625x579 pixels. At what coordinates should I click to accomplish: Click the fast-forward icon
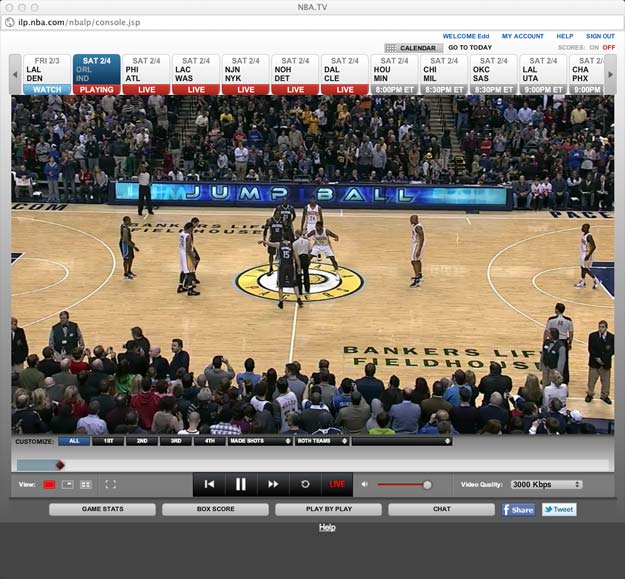click(x=273, y=484)
